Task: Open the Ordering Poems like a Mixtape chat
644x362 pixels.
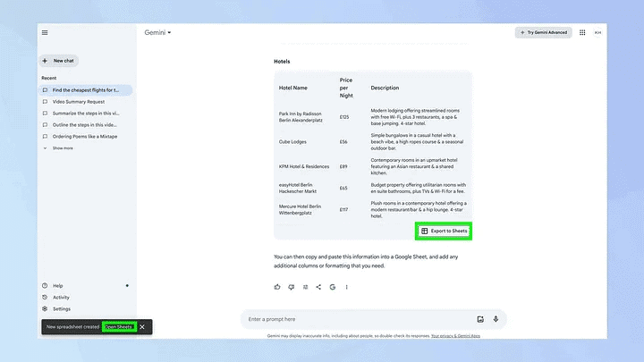Action: click(x=86, y=136)
